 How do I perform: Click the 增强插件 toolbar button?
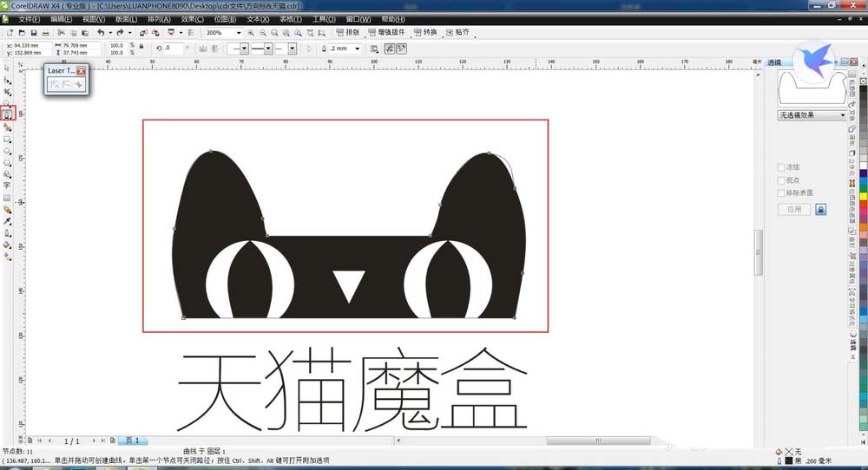click(386, 33)
